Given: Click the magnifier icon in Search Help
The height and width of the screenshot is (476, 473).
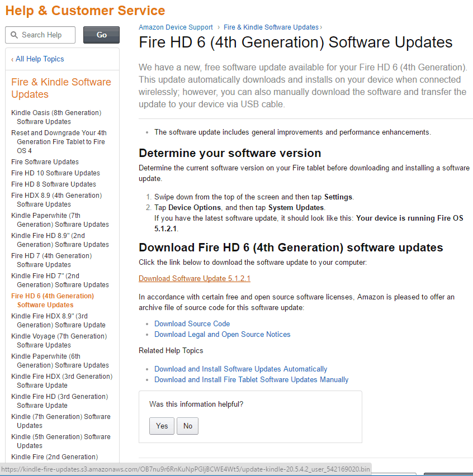Looking at the screenshot, I should point(14,35).
